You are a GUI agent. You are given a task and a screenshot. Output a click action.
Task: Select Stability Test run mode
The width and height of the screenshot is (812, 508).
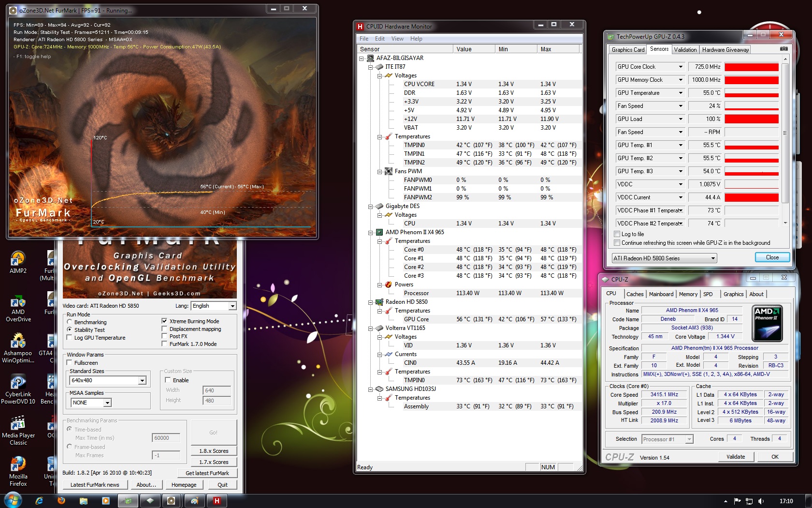point(70,329)
